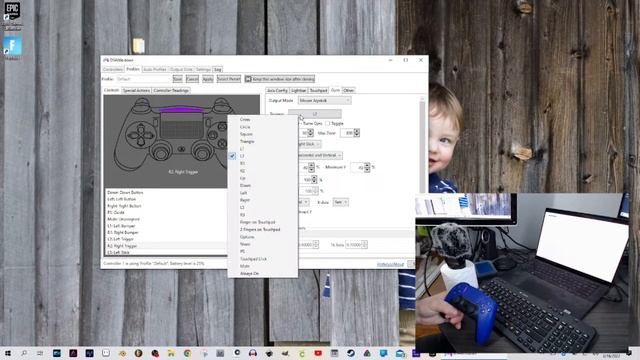This screenshot has width=640, height=360.
Task: Choose Touchpad Click trigger
Action: point(262,259)
